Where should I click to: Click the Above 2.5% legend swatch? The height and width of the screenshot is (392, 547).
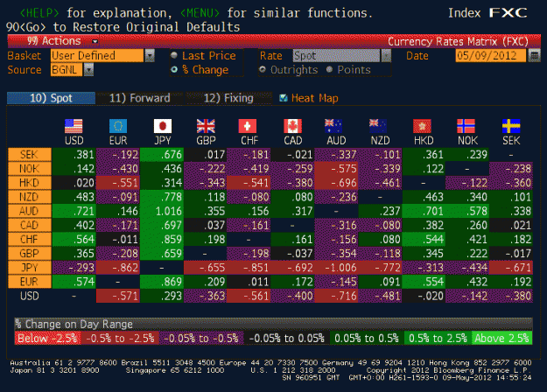(x=502, y=338)
